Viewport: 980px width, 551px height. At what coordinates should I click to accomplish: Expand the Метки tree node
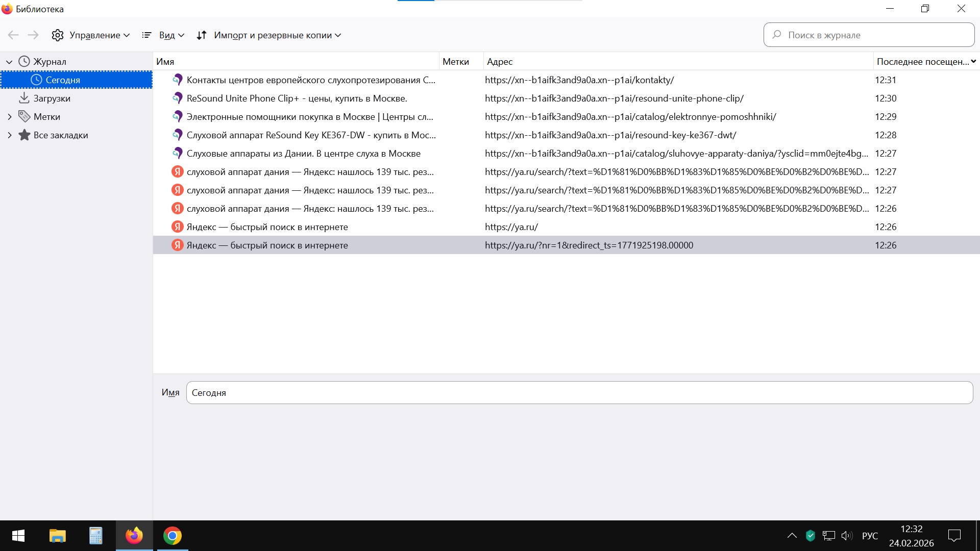point(9,117)
